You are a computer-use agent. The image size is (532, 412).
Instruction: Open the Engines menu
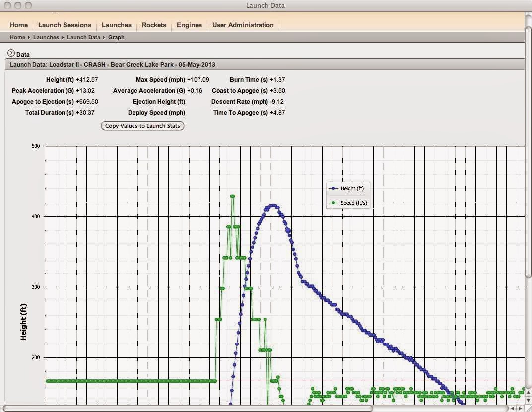189,25
